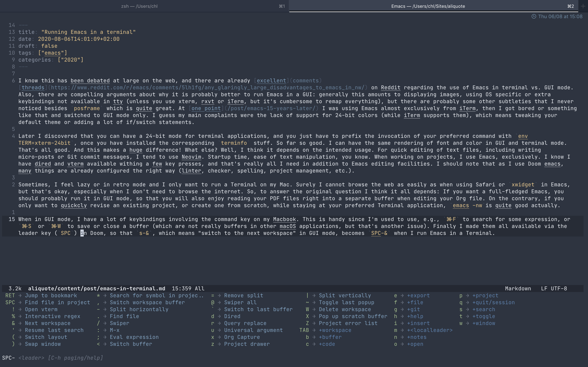Click the new tab plus icon
Viewport: 588px width, 367px height.
coord(583,6)
